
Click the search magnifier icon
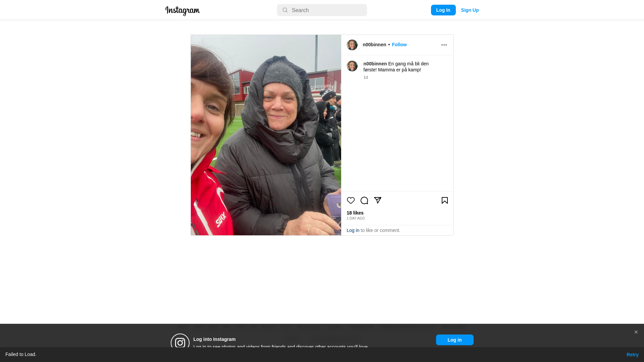click(x=285, y=10)
